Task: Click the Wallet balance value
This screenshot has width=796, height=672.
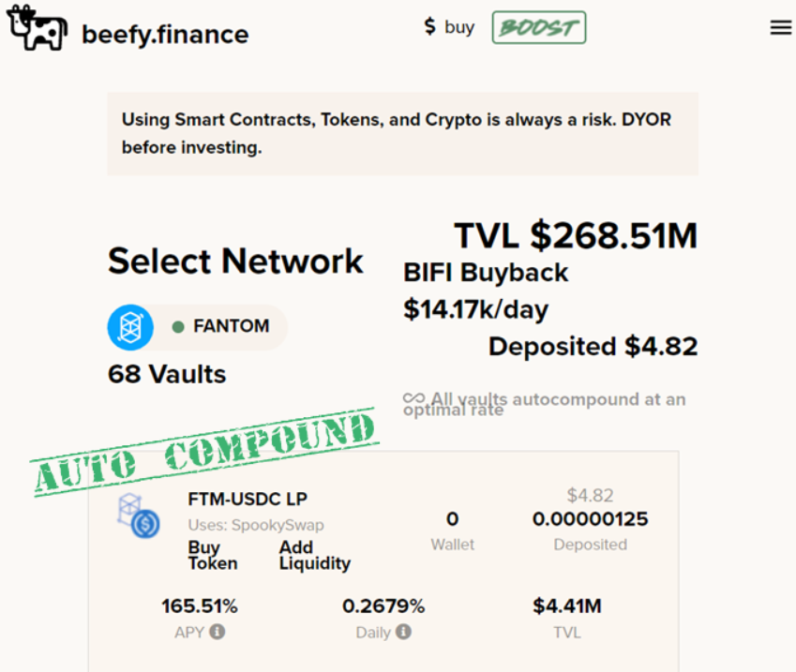Action: point(452,519)
